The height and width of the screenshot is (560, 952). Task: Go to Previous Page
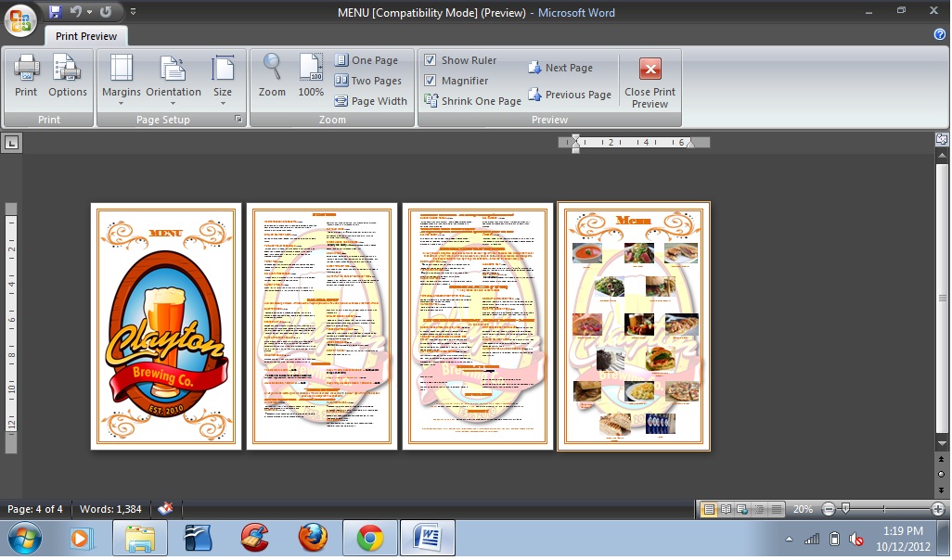pyautogui.click(x=570, y=95)
